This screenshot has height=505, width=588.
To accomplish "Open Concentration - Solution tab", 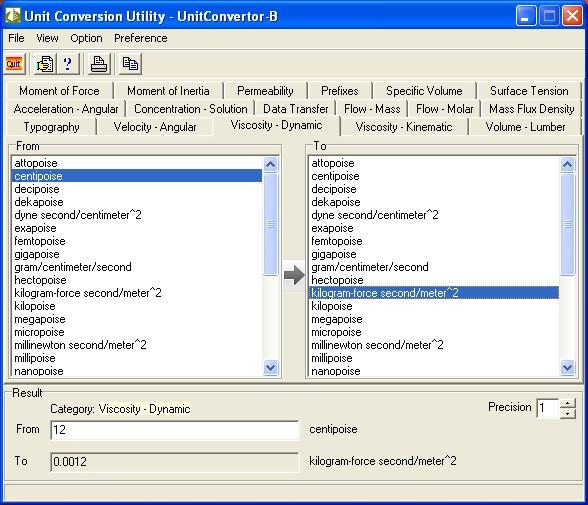I will click(190, 109).
